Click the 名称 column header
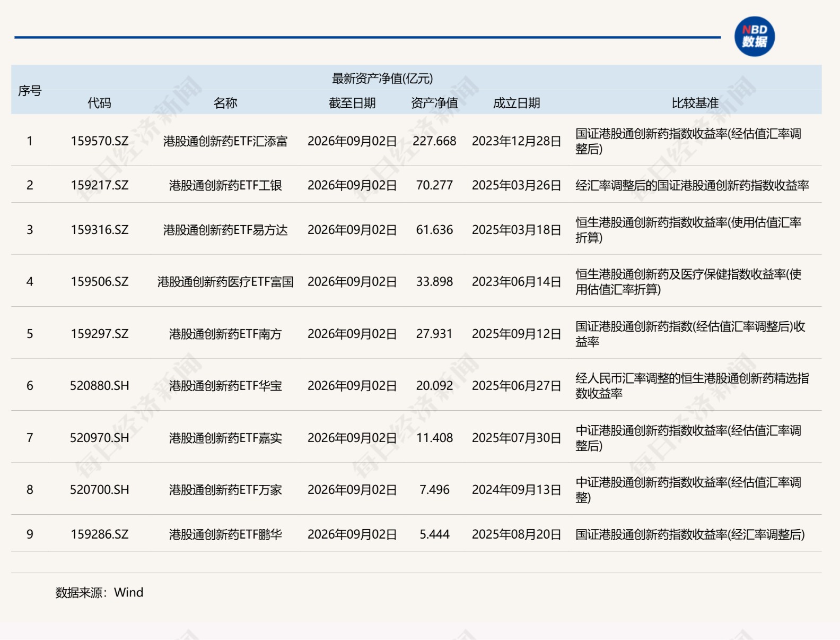Image resolution: width=840 pixels, height=640 pixels. point(225,103)
